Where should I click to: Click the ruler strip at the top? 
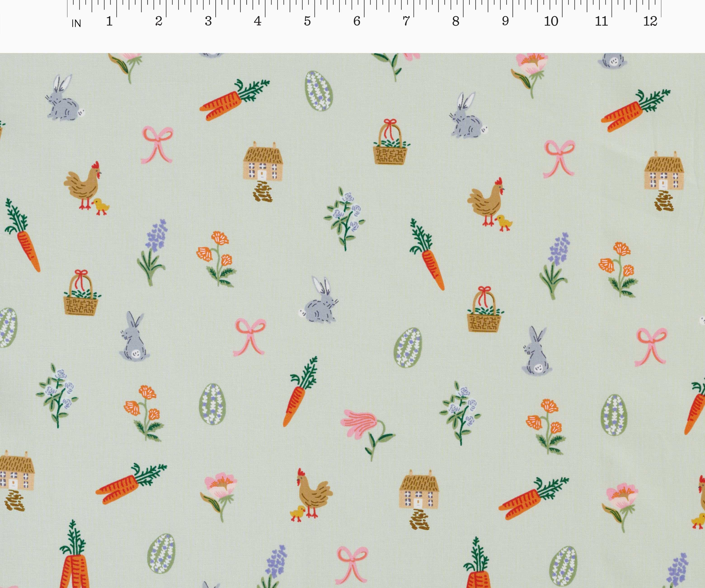pos(352,13)
